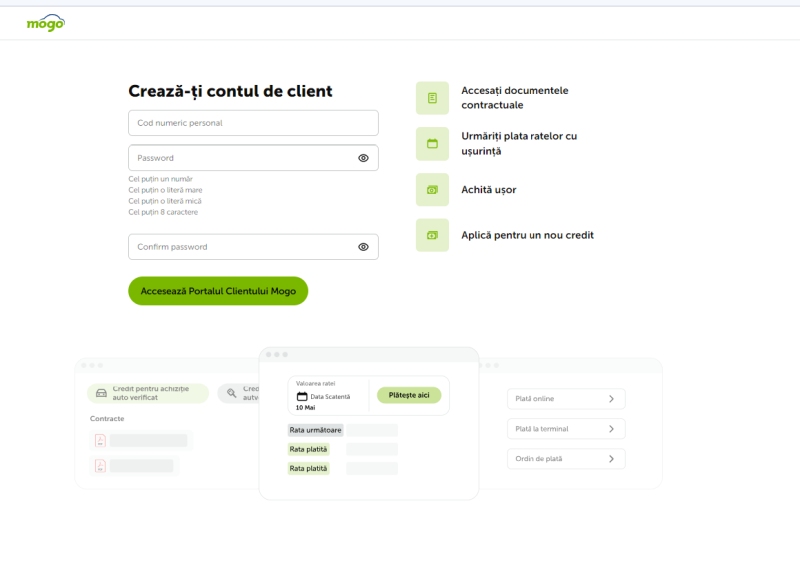Show password in the Password field
This screenshot has width=800, height=583.
[x=363, y=158]
